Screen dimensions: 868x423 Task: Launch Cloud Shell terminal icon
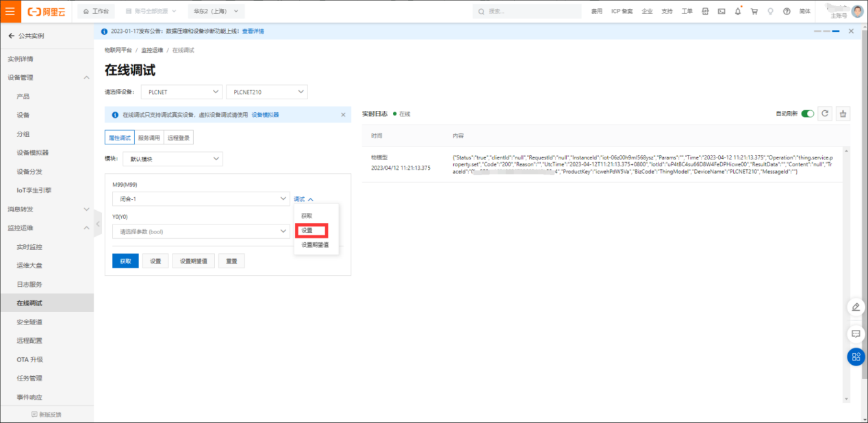coord(722,11)
